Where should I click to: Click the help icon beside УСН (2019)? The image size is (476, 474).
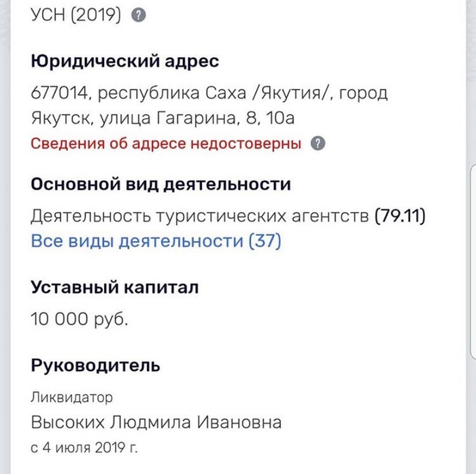[138, 16]
